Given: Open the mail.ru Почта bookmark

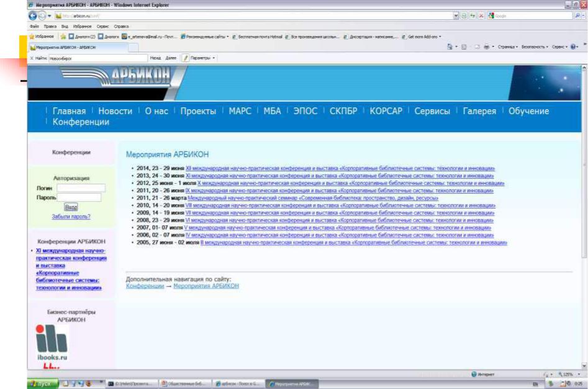Looking at the screenshot, I should click(x=149, y=37).
